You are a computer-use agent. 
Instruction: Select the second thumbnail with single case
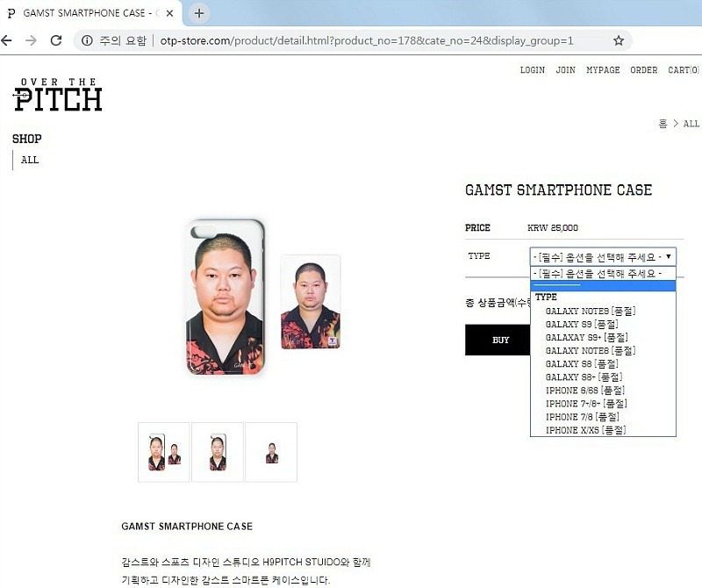[218, 452]
